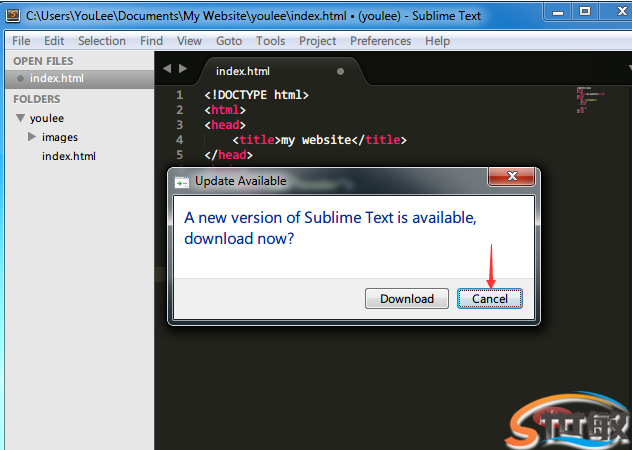Open the Help menu
The image size is (632, 450).
pyautogui.click(x=437, y=41)
